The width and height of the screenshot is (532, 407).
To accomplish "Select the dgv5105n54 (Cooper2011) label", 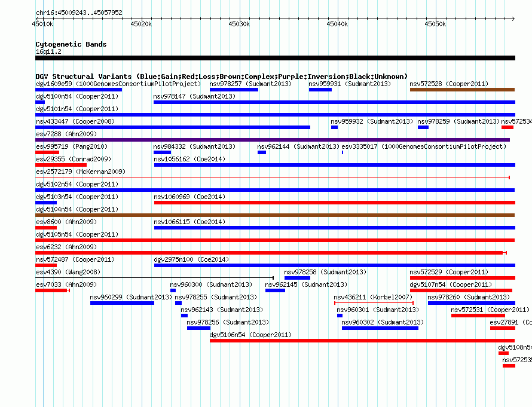I will 77,234.
